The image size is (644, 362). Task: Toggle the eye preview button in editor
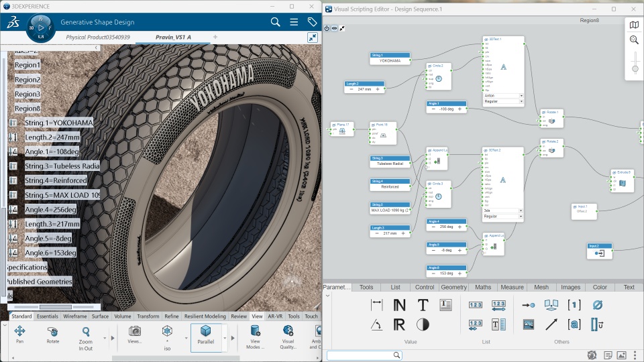(335, 29)
